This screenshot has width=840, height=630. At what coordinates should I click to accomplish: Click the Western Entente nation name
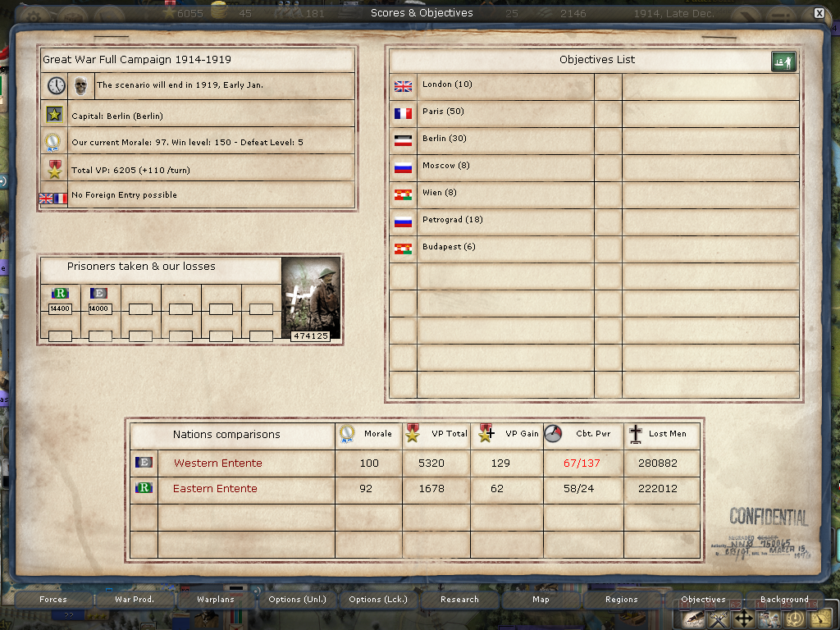(217, 463)
